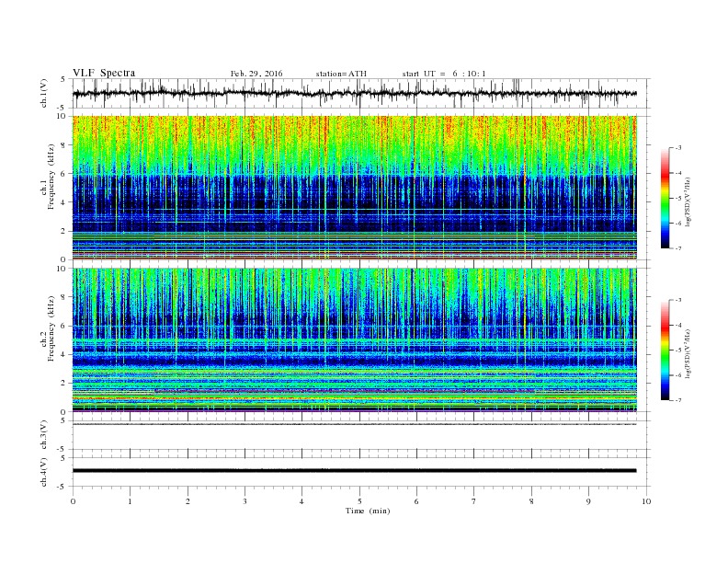
Task: Click the "ch.1(V)" axis label
Action: coord(44,93)
